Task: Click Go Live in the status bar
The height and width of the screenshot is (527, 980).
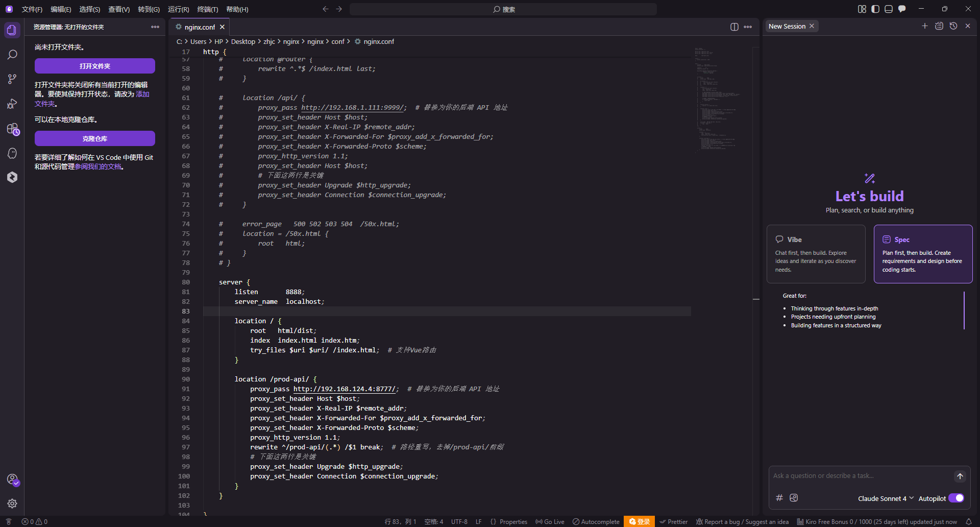Action: click(x=550, y=522)
